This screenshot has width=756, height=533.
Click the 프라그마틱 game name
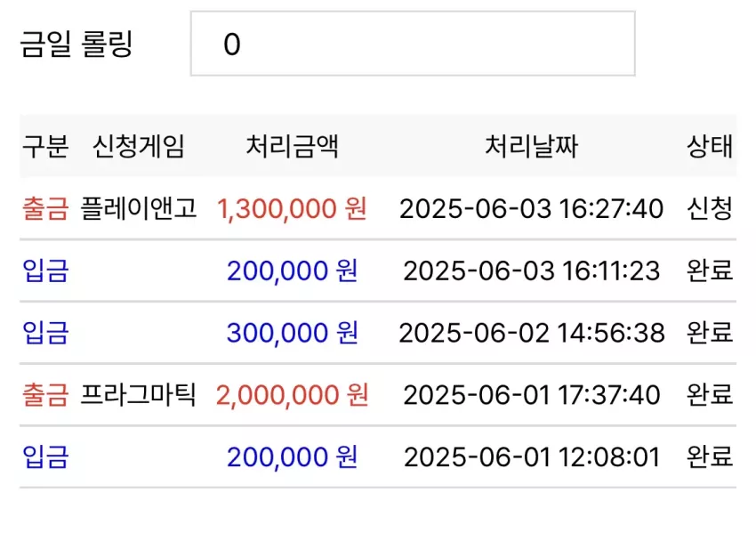(x=139, y=394)
